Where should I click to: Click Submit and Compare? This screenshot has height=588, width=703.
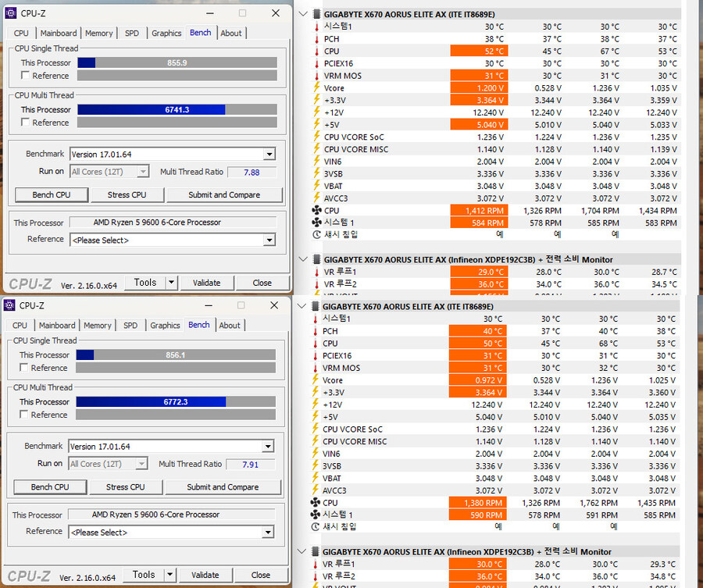[x=224, y=194]
